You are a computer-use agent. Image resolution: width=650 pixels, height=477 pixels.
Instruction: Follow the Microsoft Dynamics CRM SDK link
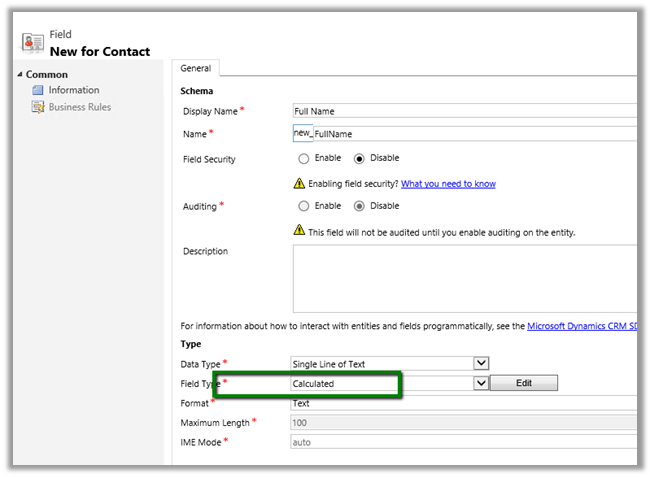580,326
